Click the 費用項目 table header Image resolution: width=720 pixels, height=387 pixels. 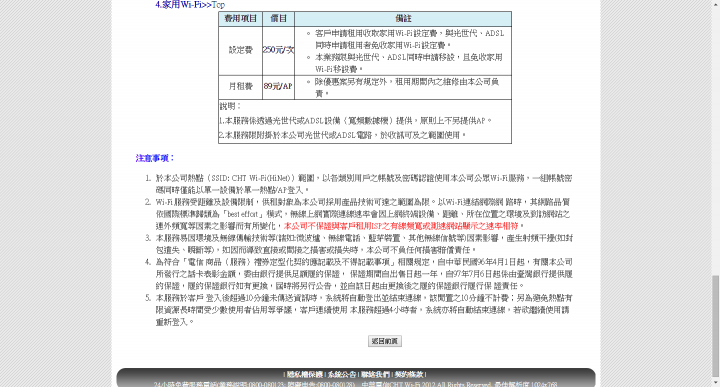coord(241,19)
